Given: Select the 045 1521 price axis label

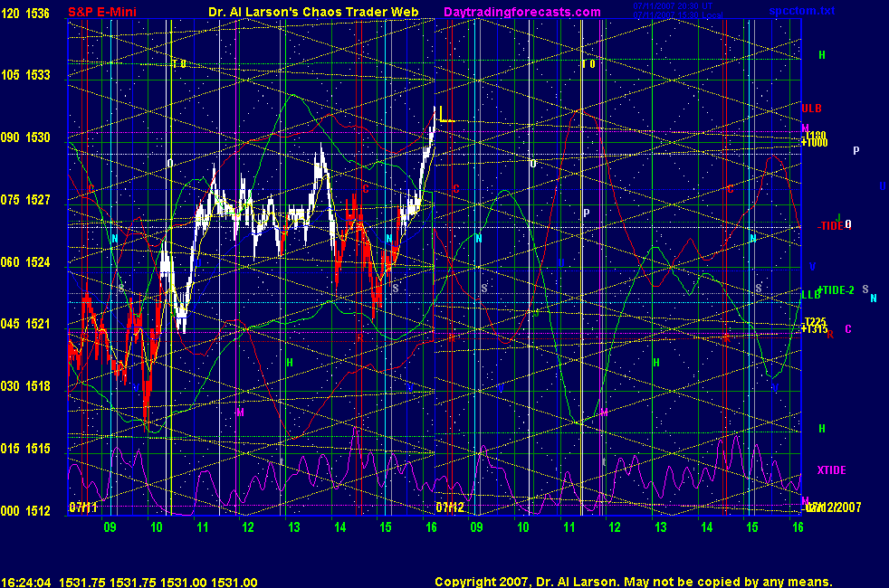Looking at the screenshot, I should [25, 324].
